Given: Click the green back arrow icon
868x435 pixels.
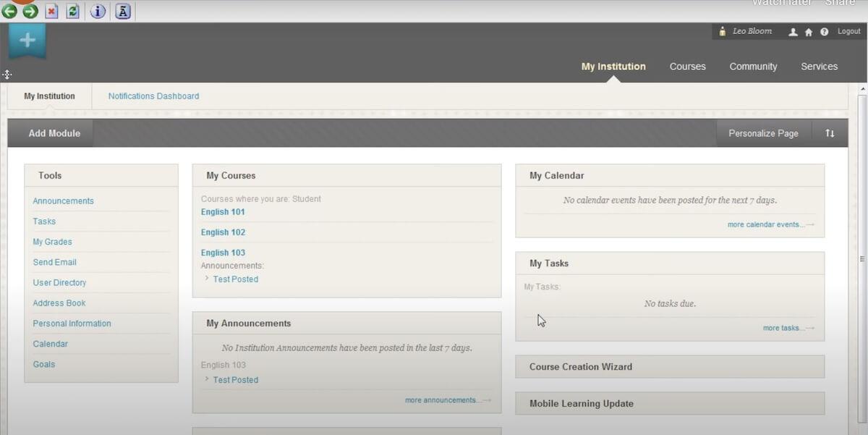Looking at the screenshot, I should pyautogui.click(x=9, y=11).
